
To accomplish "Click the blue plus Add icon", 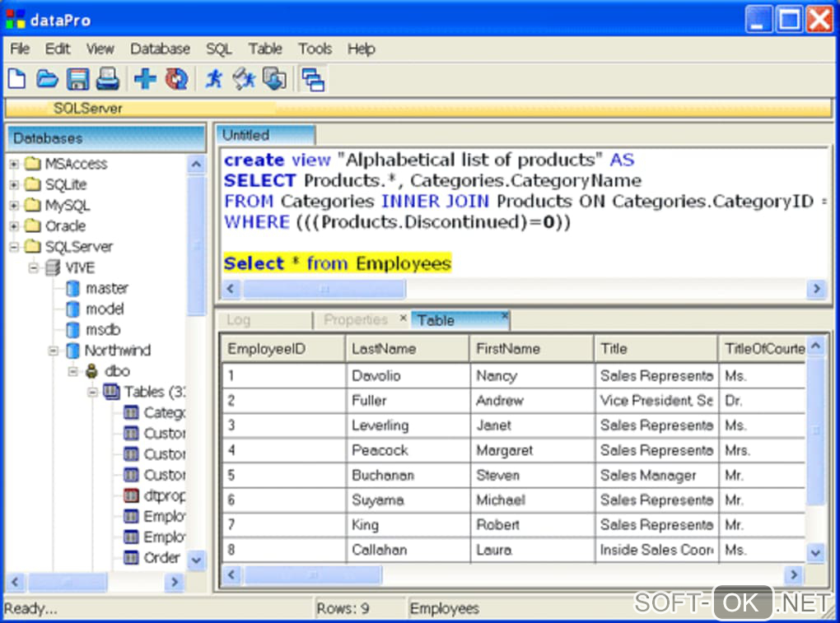I will [x=145, y=79].
